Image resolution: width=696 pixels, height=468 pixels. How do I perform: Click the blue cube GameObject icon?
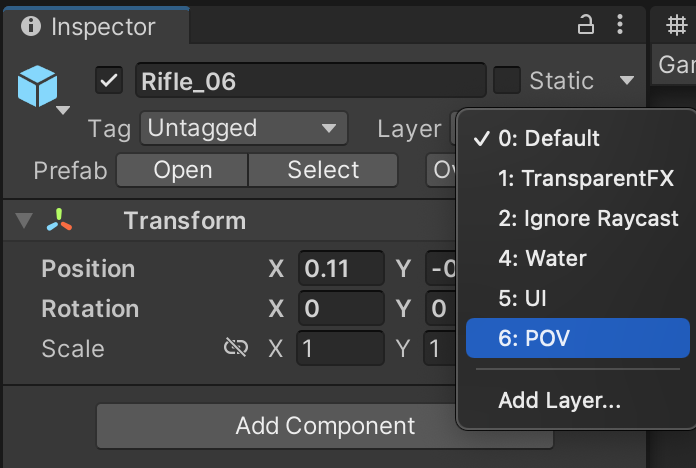pos(38,87)
